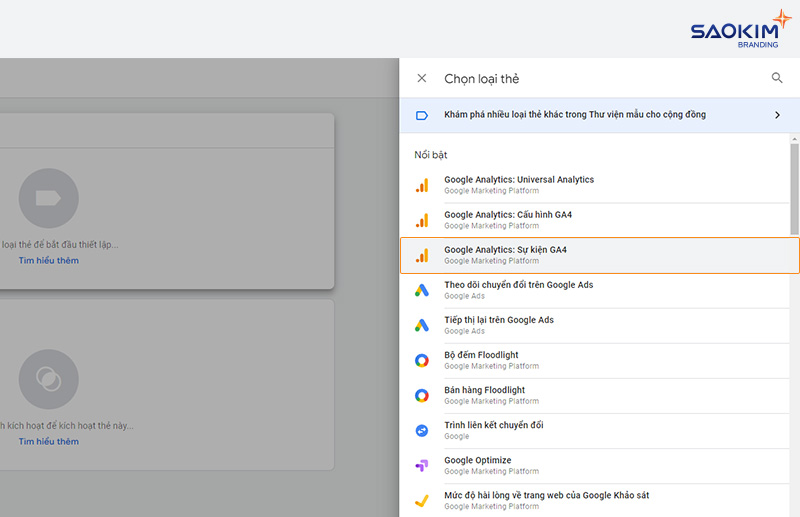The height and width of the screenshot is (517, 800).
Task: Open Tìm hiểu thêm link under tag configuration
Action: (49, 261)
